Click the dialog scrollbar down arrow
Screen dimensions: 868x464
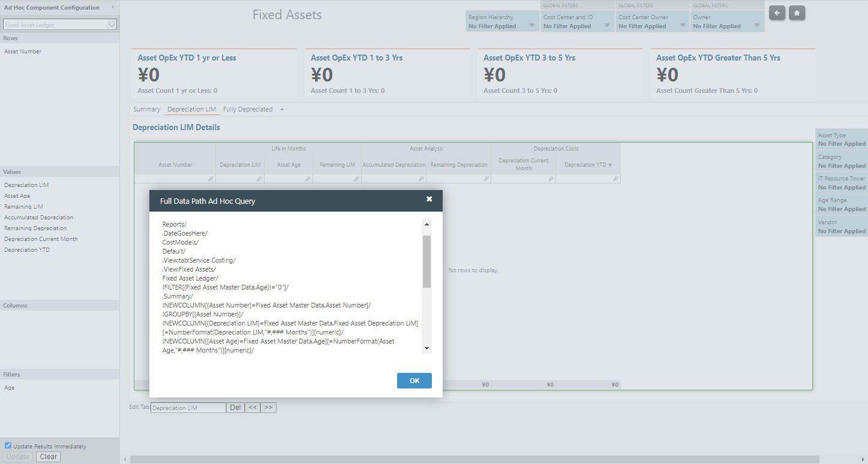pos(427,348)
